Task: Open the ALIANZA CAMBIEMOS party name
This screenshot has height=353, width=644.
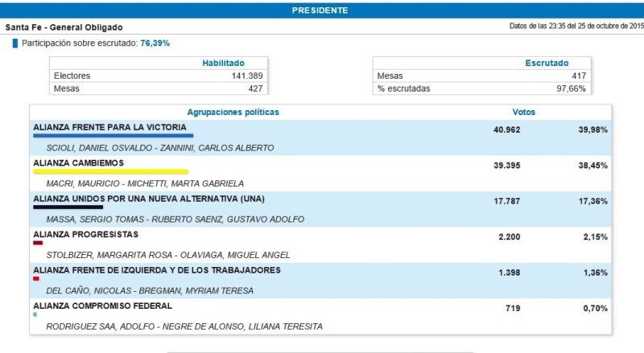Action: (79, 162)
